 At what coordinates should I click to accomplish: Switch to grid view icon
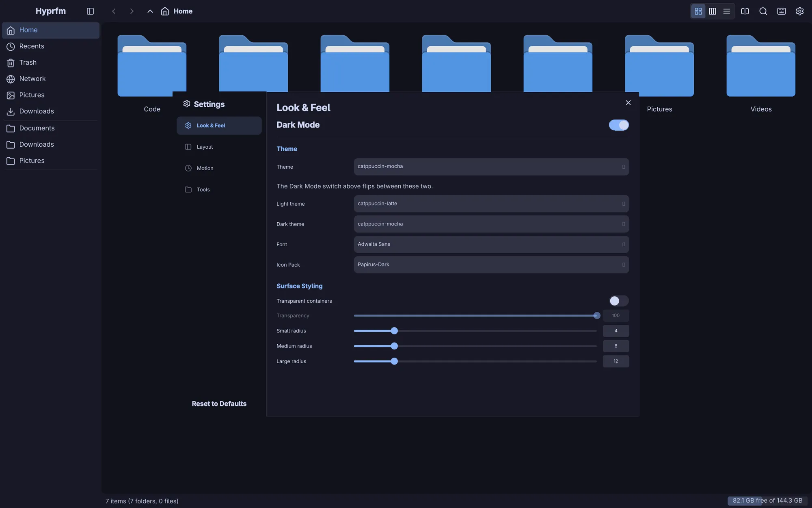698,11
